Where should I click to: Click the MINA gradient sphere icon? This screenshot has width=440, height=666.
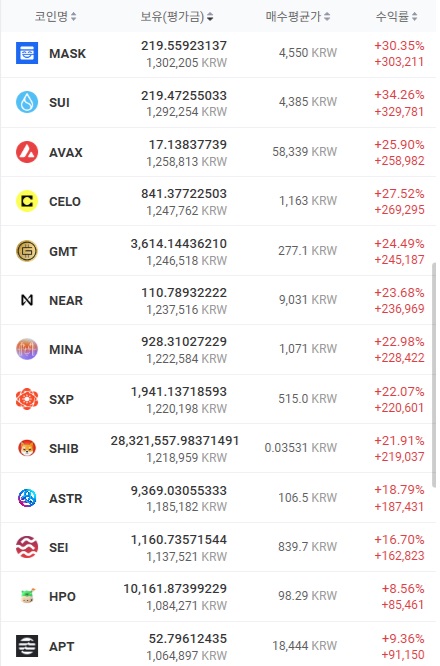[27, 349]
